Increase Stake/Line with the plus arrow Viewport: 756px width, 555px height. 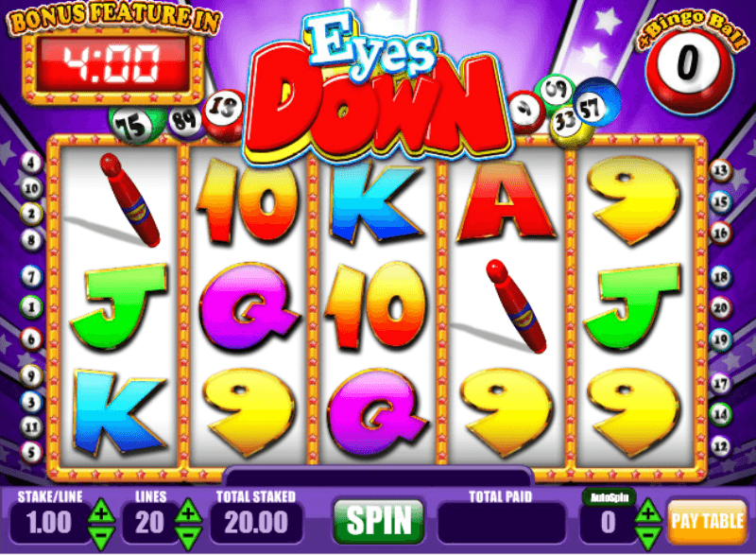tap(102, 512)
